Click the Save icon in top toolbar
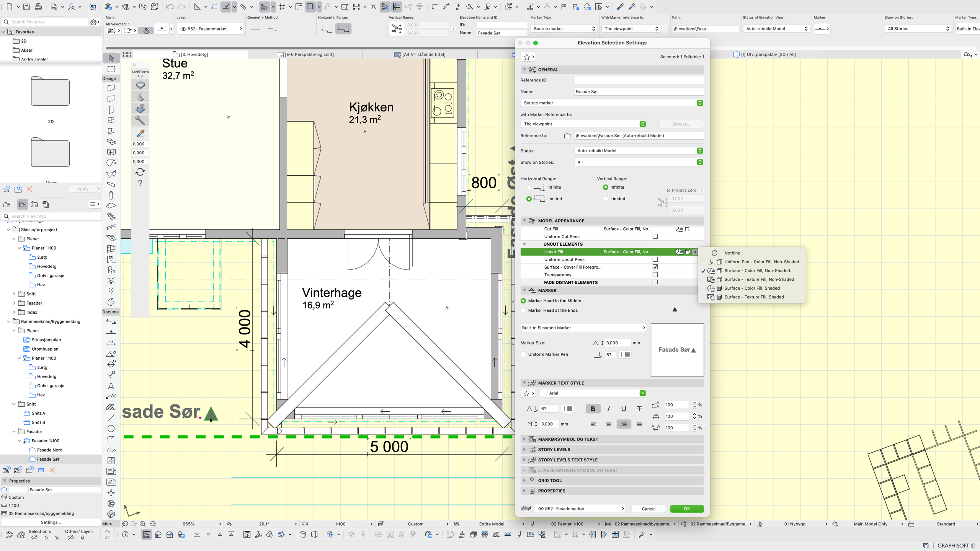 26,7
